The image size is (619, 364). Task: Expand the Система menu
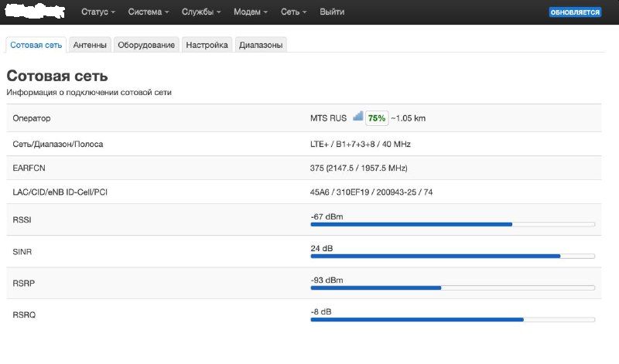[149, 12]
